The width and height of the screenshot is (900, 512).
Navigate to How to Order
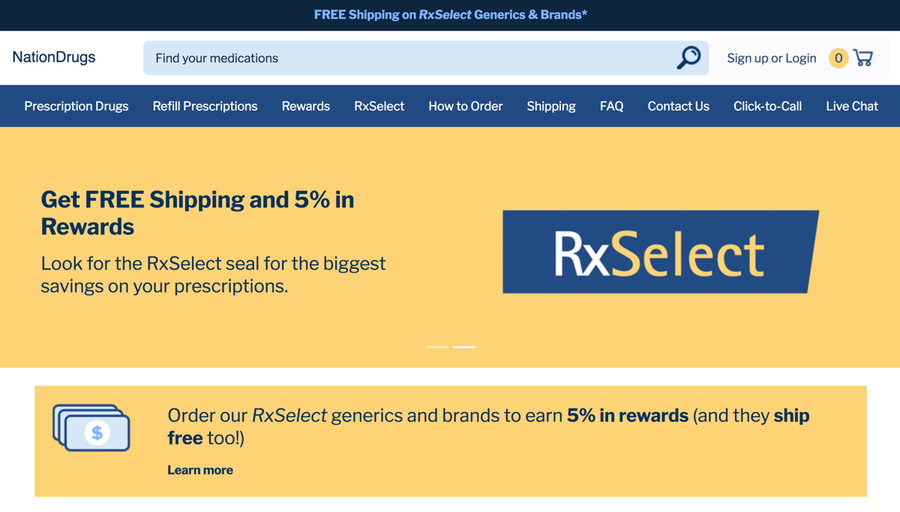pos(465,106)
